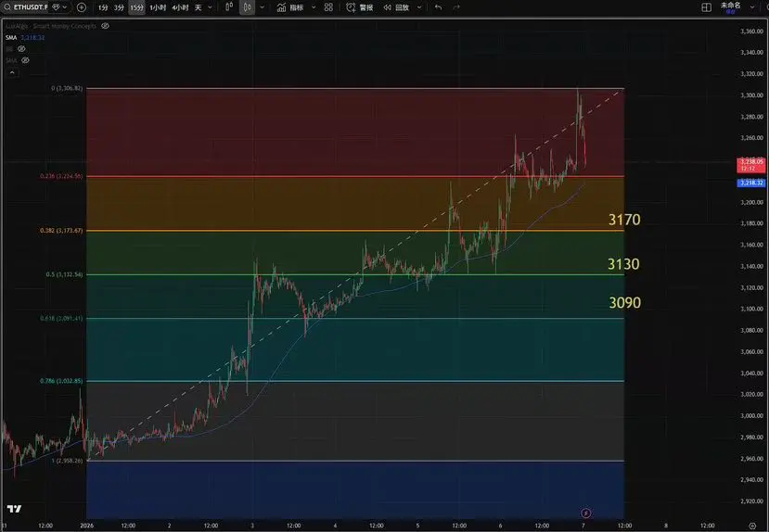Image resolution: width=769 pixels, height=532 pixels.
Task: Select the SMA indicator legend label
Action: click(x=11, y=38)
